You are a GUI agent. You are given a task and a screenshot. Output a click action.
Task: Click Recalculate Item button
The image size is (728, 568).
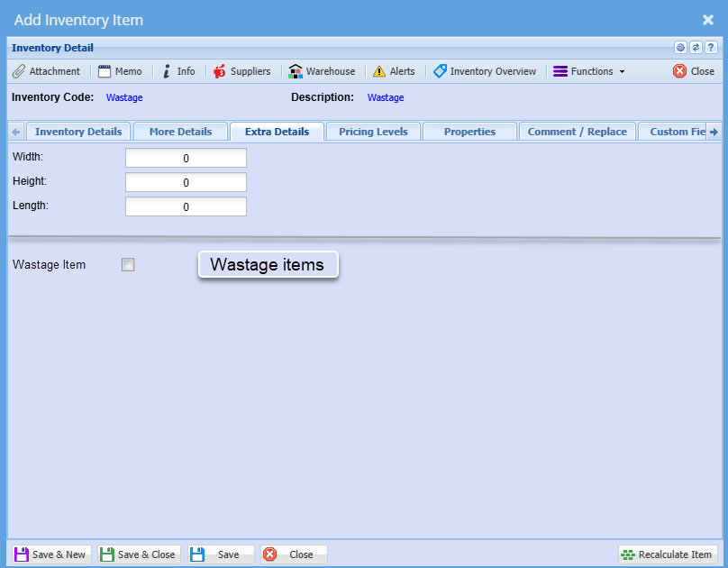[668, 554]
